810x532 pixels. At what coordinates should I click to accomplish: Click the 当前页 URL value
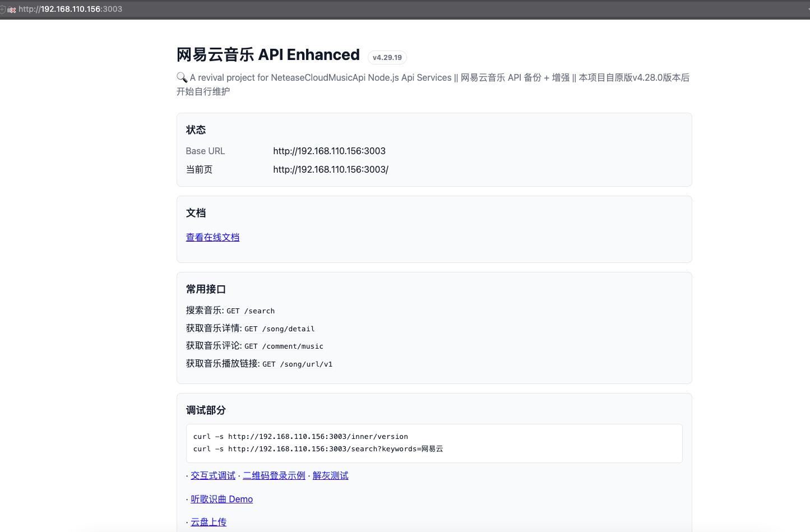(331, 169)
